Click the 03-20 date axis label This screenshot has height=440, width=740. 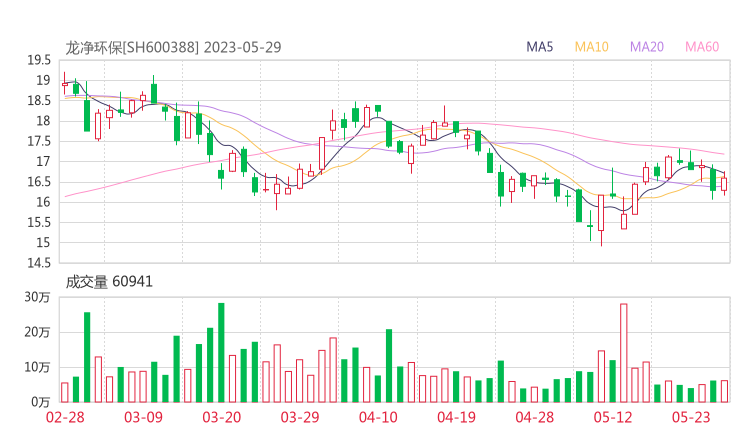pyautogui.click(x=222, y=417)
